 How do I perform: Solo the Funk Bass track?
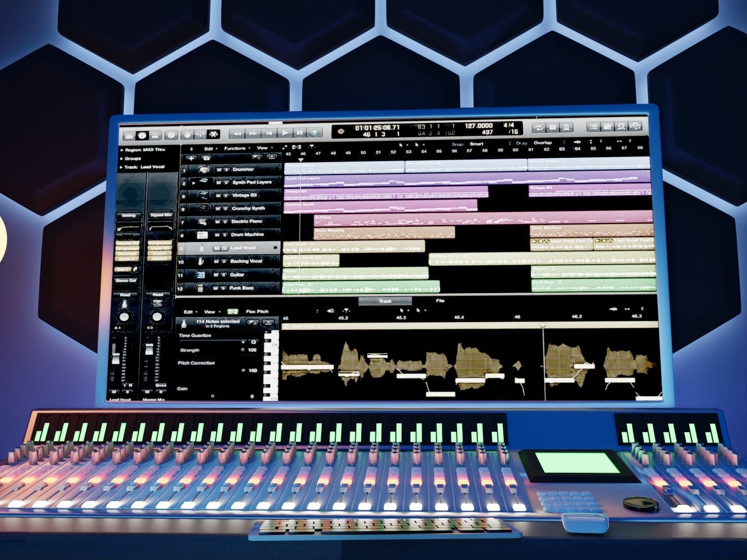[224, 288]
